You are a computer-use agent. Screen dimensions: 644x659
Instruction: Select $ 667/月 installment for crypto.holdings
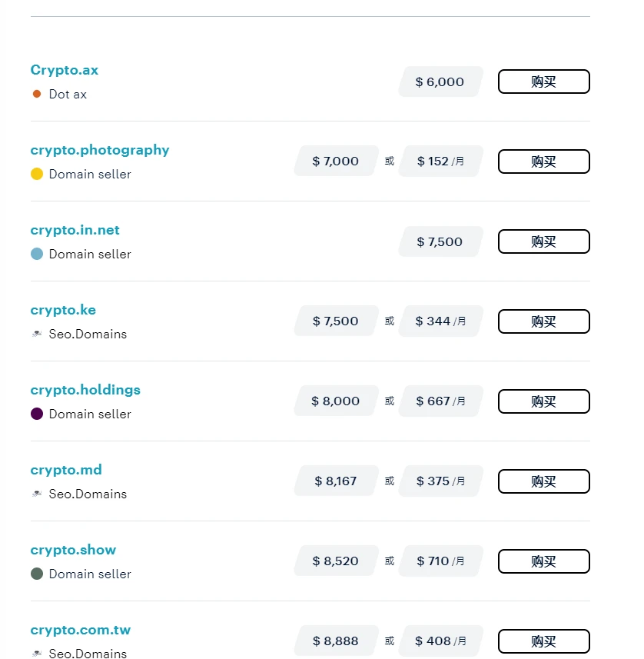tap(440, 401)
